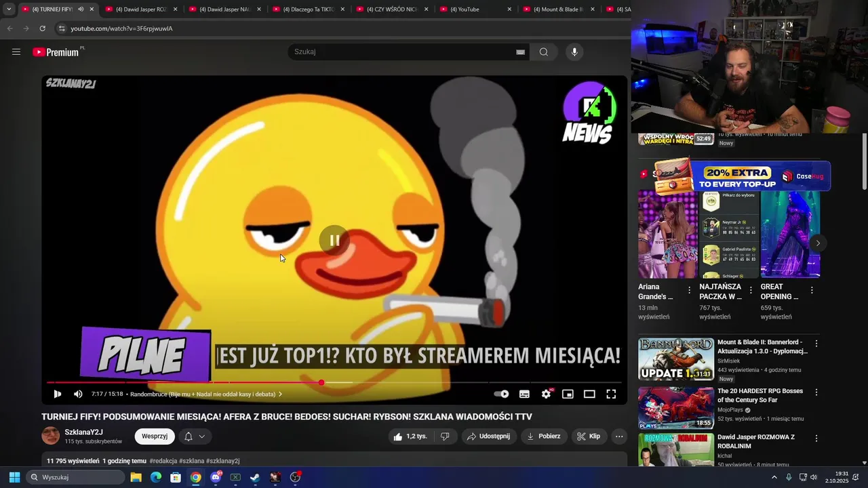This screenshot has height=488, width=868.
Task: Open Mount & Blade II Bannerlord video title
Action: (762, 346)
